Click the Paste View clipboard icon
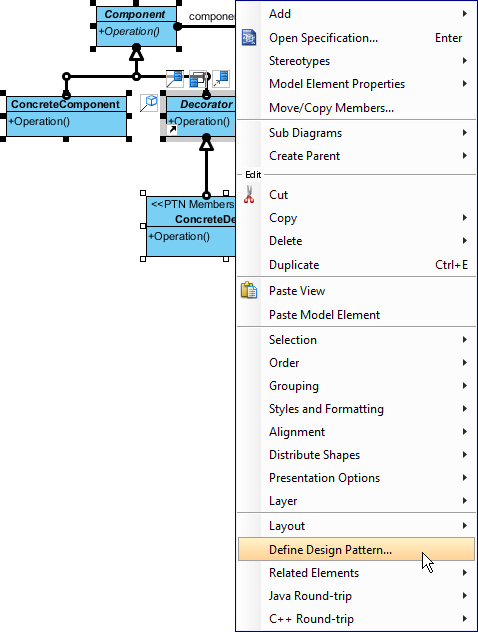Viewport: 478px width, 632px height. coord(249,290)
